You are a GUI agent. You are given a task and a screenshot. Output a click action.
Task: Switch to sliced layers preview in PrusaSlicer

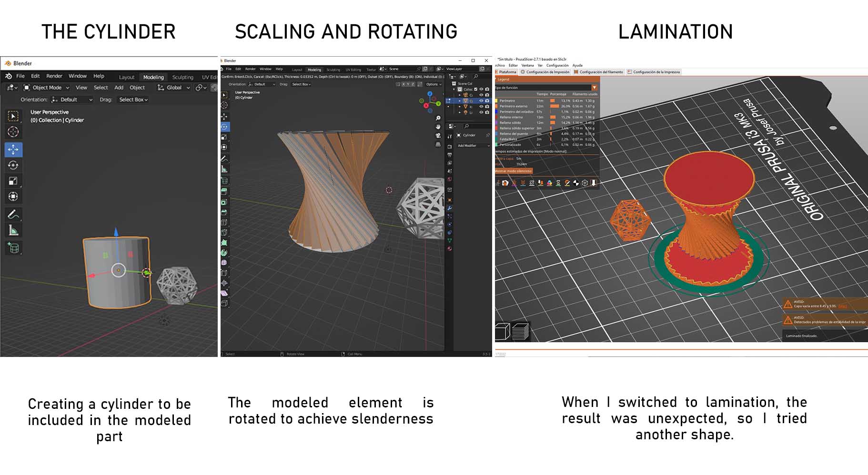[x=521, y=331]
